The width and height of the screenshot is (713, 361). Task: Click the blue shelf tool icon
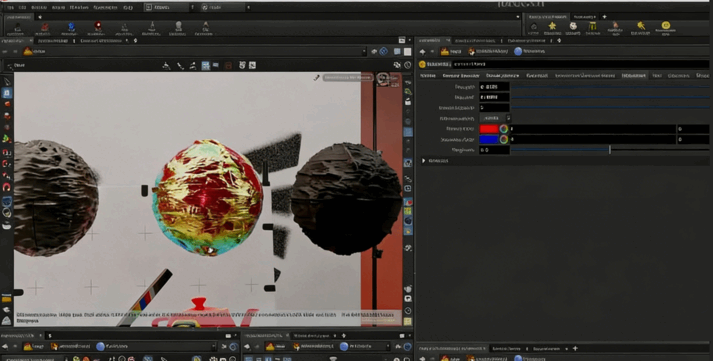click(x=71, y=26)
